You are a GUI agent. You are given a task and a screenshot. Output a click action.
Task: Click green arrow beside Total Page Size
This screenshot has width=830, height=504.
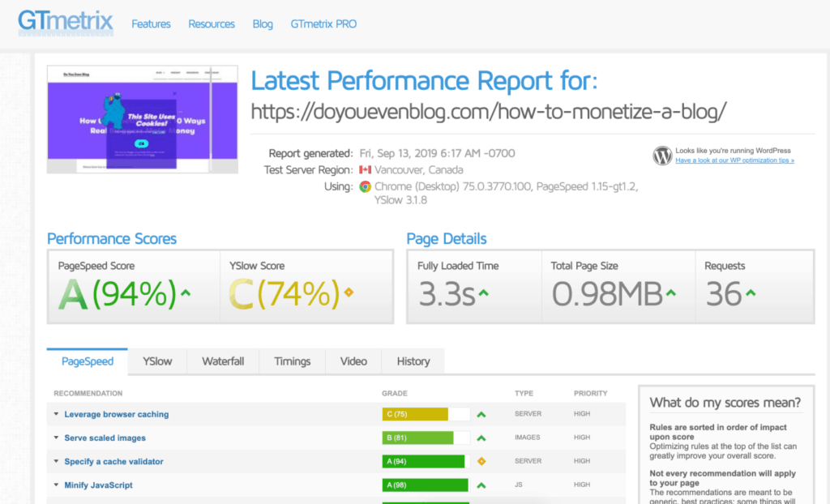tap(670, 293)
